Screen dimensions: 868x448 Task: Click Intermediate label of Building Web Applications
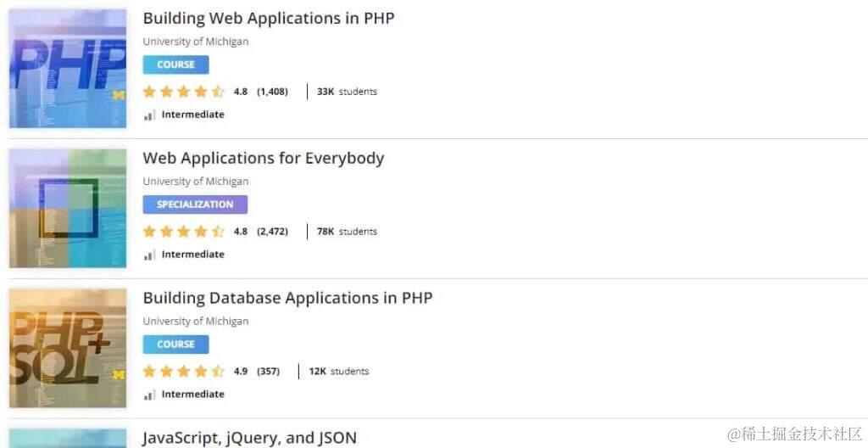click(192, 115)
